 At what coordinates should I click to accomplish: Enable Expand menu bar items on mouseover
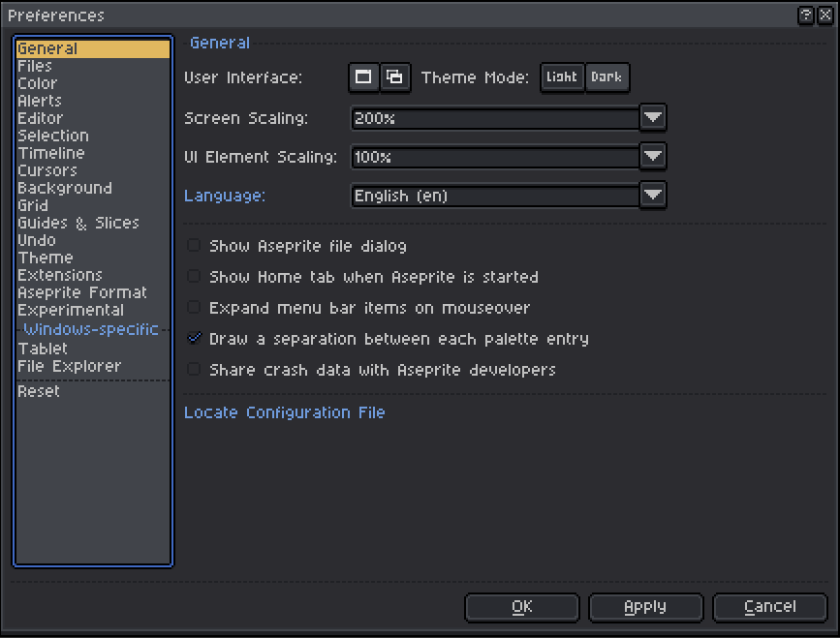[x=194, y=308]
